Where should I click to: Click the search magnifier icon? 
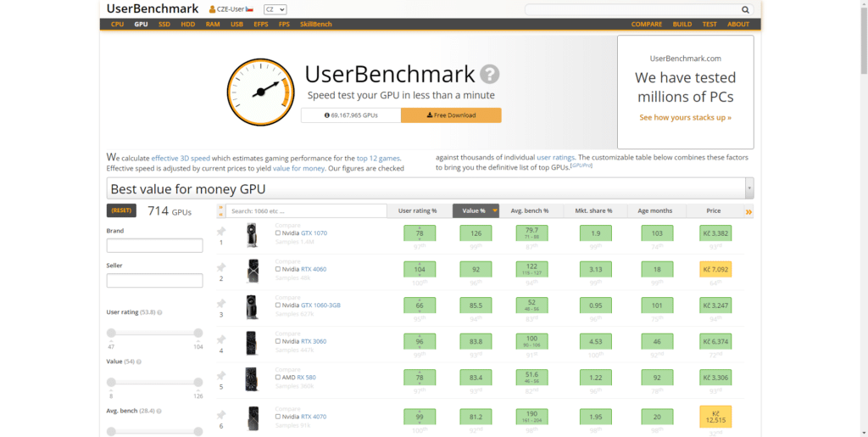[x=745, y=9]
